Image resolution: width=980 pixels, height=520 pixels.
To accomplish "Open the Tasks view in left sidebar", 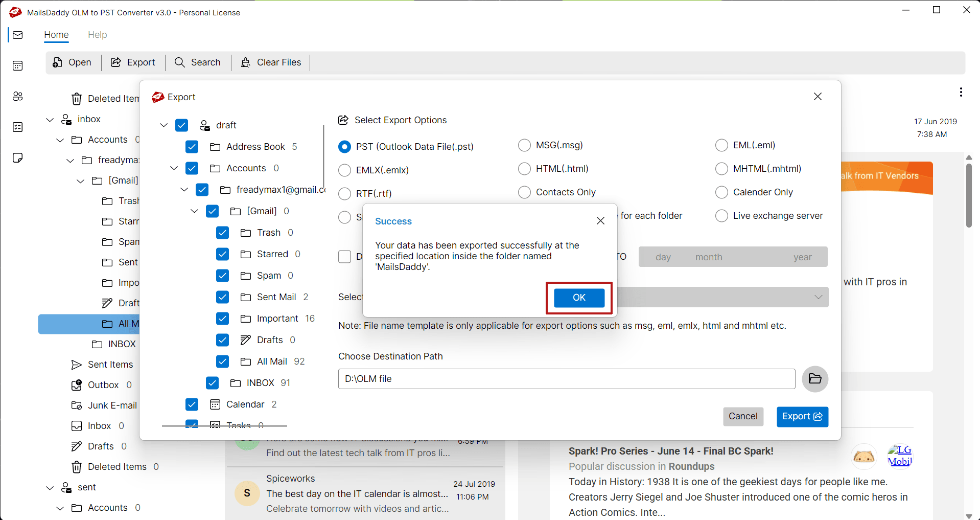I will pyautogui.click(x=18, y=127).
